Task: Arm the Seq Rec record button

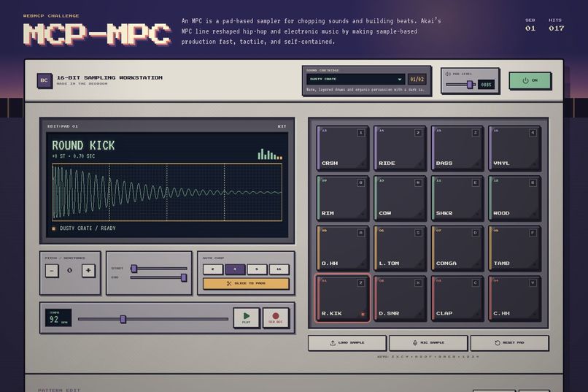Action: [x=276, y=318]
